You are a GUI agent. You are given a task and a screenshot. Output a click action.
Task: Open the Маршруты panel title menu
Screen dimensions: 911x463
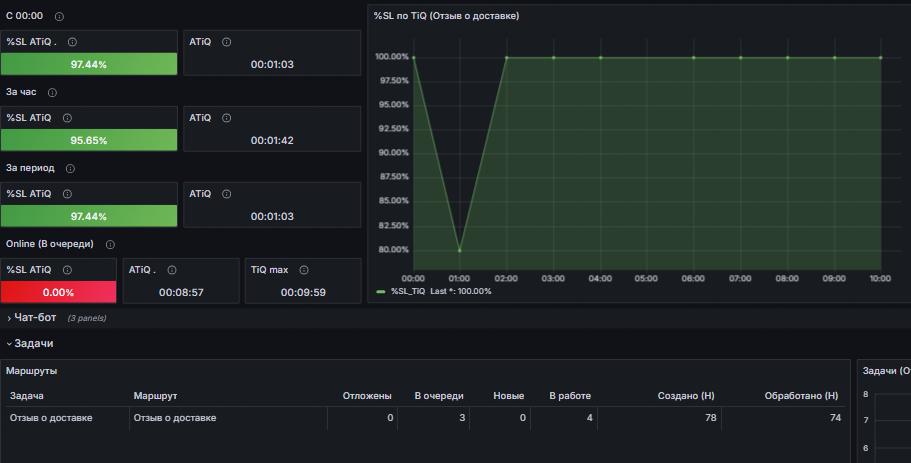(x=31, y=371)
